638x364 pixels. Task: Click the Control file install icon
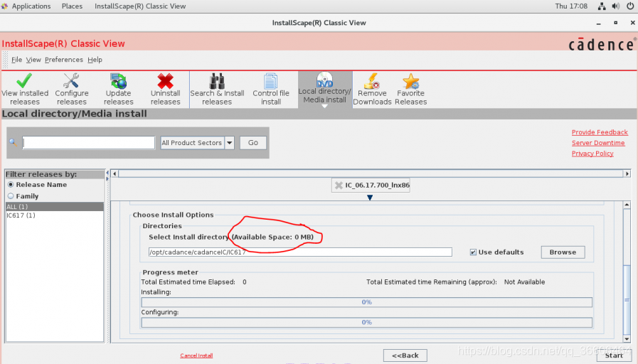click(x=270, y=81)
